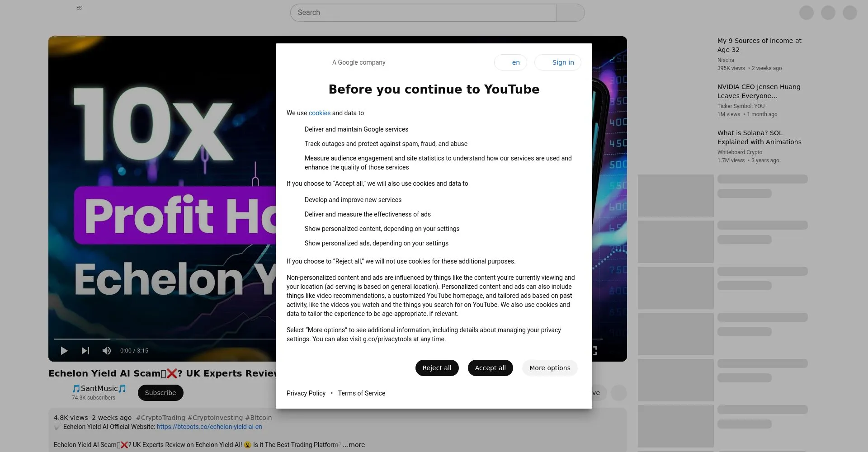This screenshot has width=868, height=452.
Task: Click Nischa channel name
Action: (726, 60)
